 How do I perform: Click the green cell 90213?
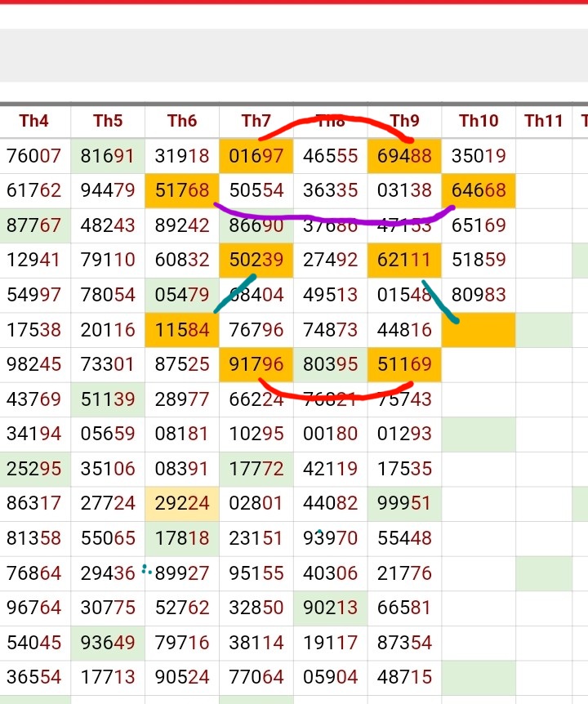pos(330,608)
